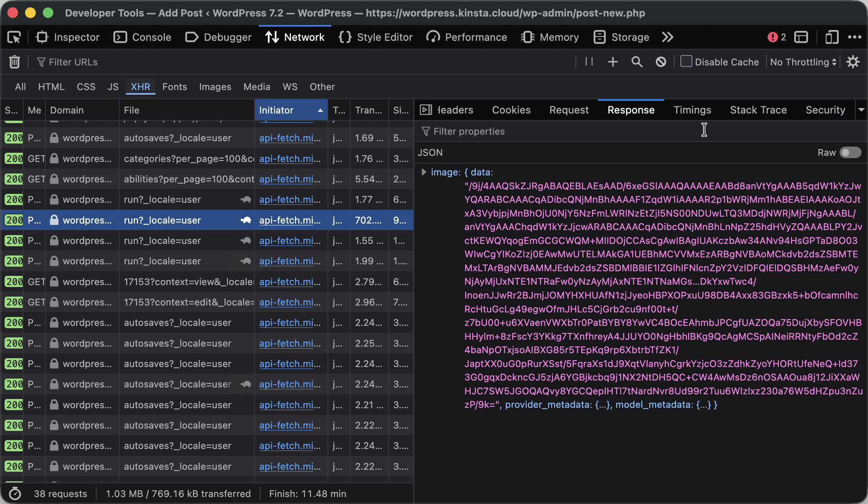This screenshot has width=868, height=504.
Task: Filter requests by CSS
Action: (86, 87)
